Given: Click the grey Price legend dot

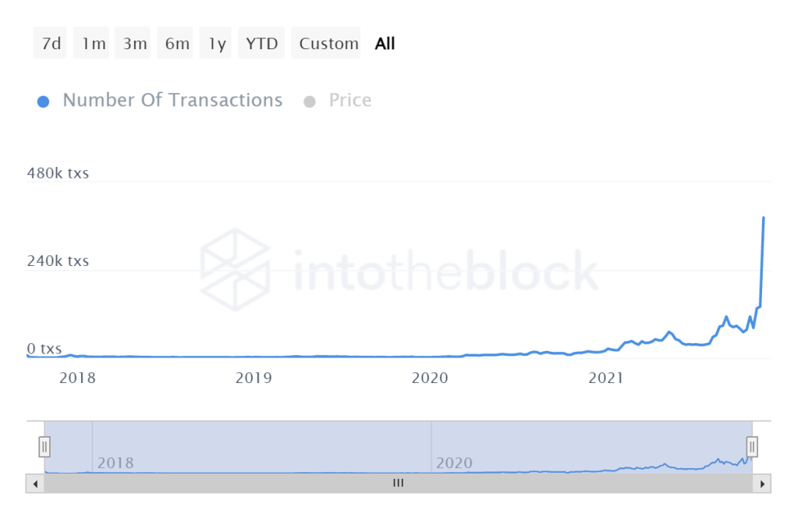Looking at the screenshot, I should coord(310,101).
